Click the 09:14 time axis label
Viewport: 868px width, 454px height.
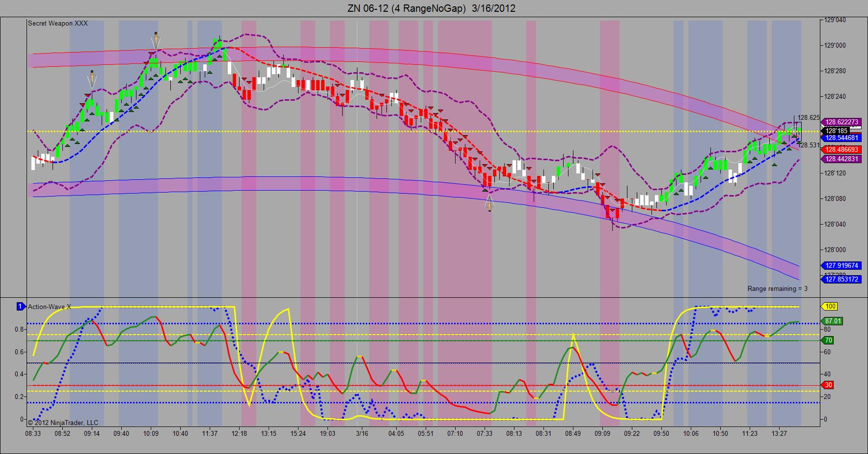[x=92, y=434]
